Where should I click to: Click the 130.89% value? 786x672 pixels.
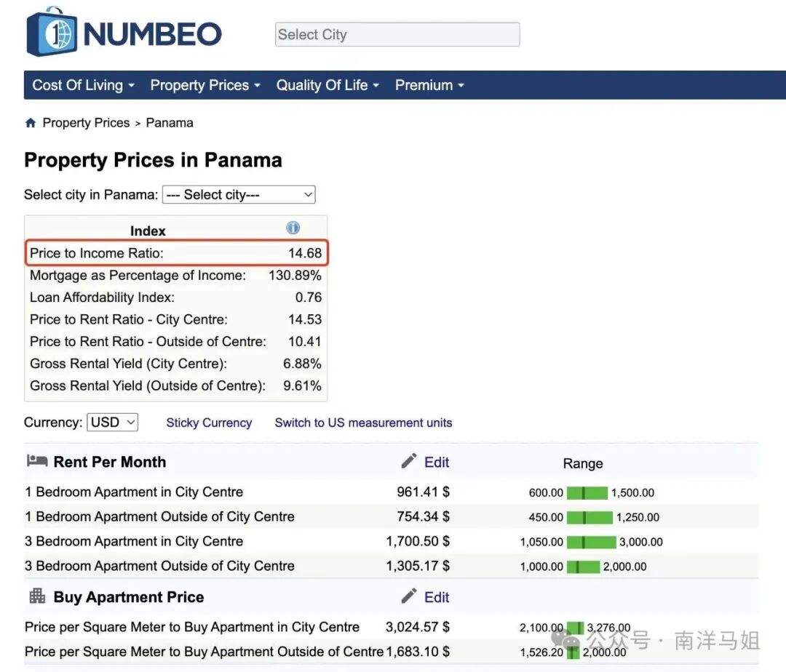pos(295,275)
